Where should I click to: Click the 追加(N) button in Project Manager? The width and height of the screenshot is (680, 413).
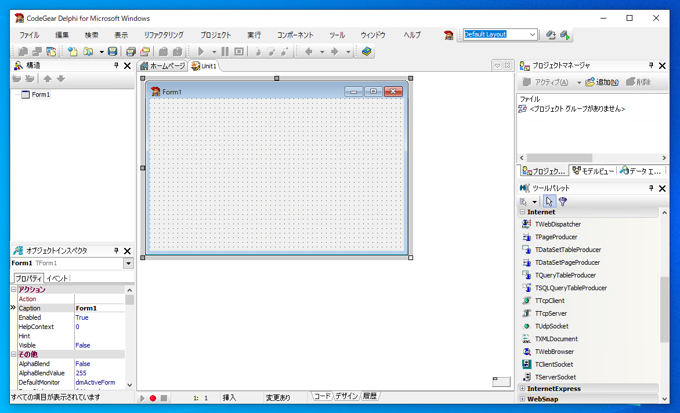coord(602,82)
